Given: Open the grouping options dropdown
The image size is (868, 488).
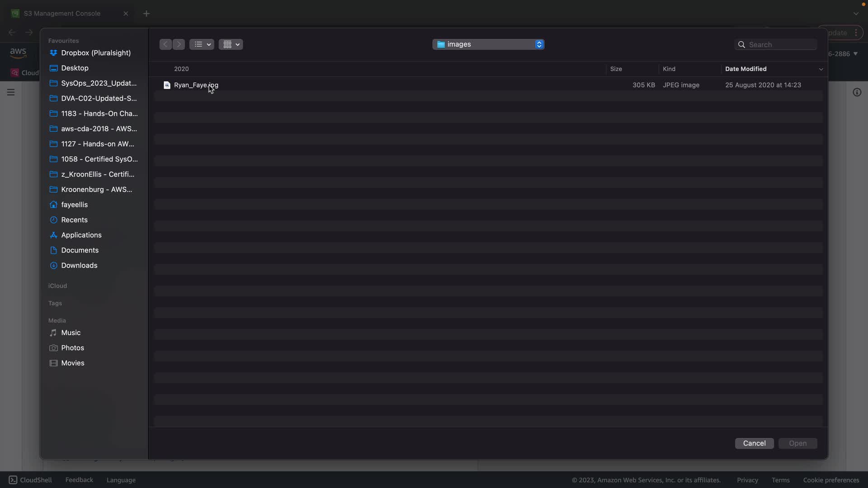Looking at the screenshot, I should tap(231, 44).
